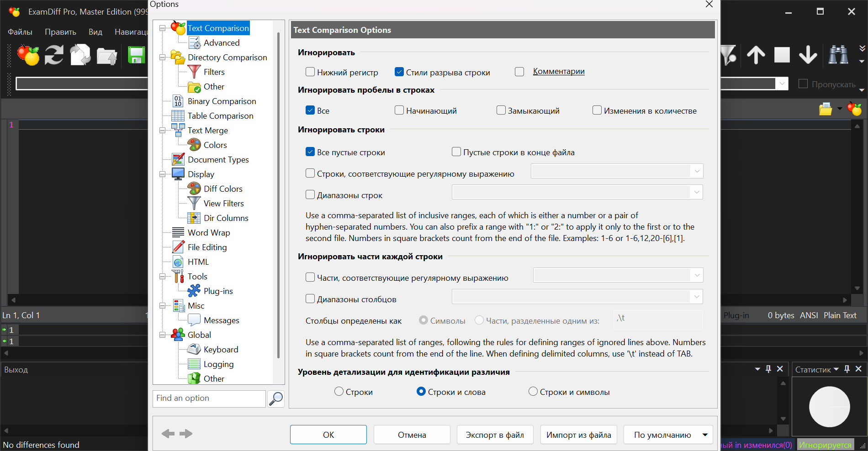This screenshot has height=451, width=868.
Task: Enable Изменения в количестве checkbox
Action: click(597, 110)
